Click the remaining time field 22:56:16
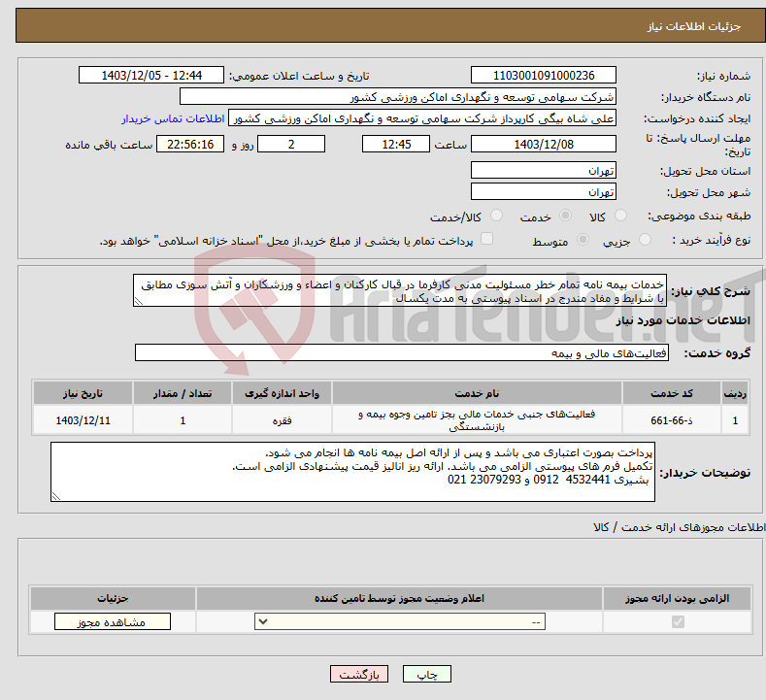The image size is (766, 700). (x=190, y=144)
